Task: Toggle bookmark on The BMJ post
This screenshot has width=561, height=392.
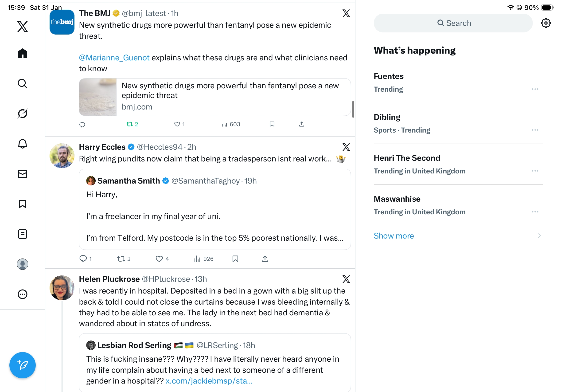Action: point(272,124)
